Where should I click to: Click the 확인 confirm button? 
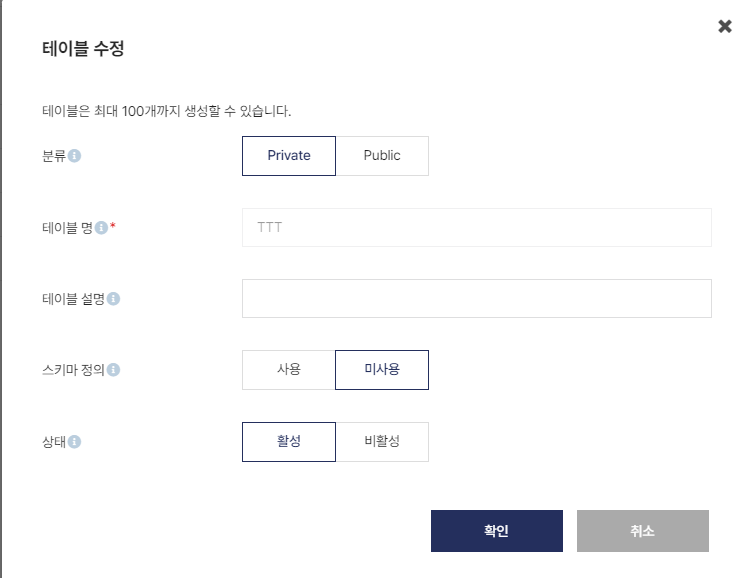(x=497, y=531)
